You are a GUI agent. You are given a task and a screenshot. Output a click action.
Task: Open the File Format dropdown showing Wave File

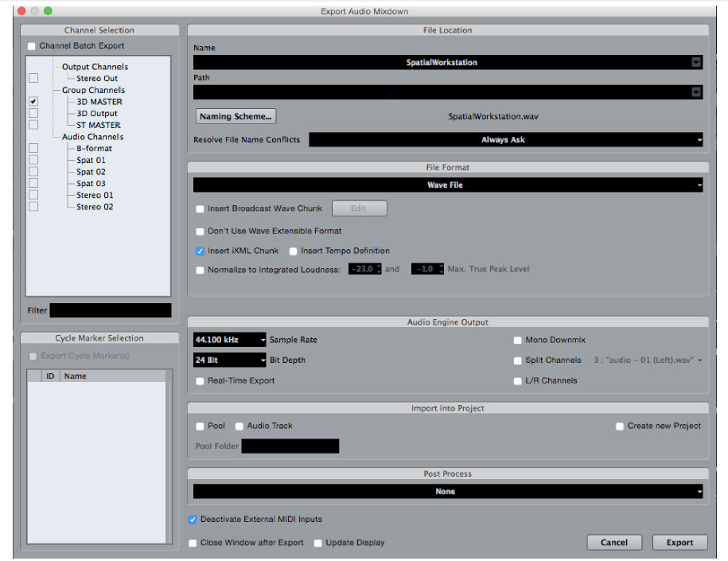[446, 186]
